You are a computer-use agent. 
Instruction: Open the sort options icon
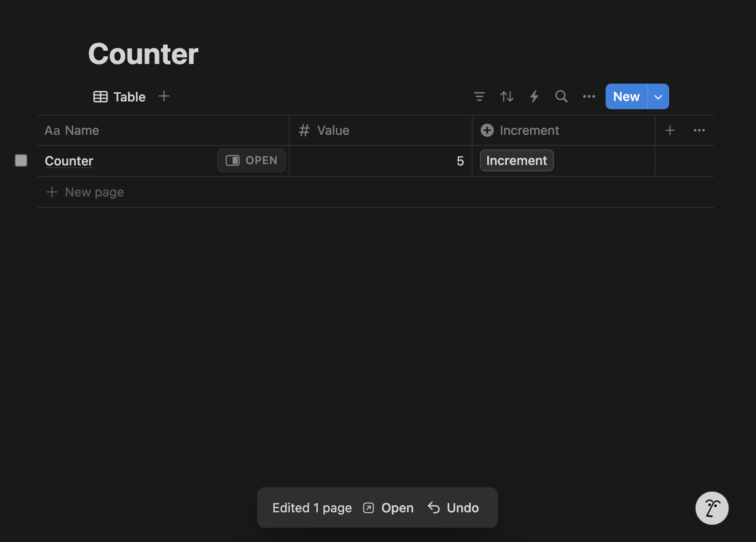507,96
